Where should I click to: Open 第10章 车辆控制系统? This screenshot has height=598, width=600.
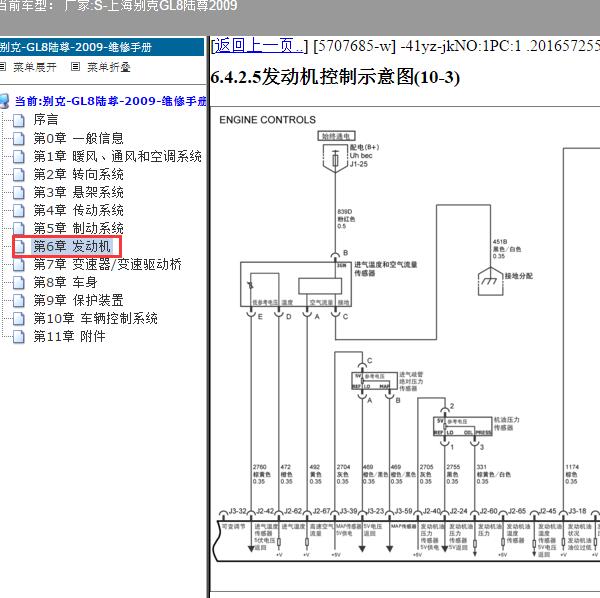(95, 318)
